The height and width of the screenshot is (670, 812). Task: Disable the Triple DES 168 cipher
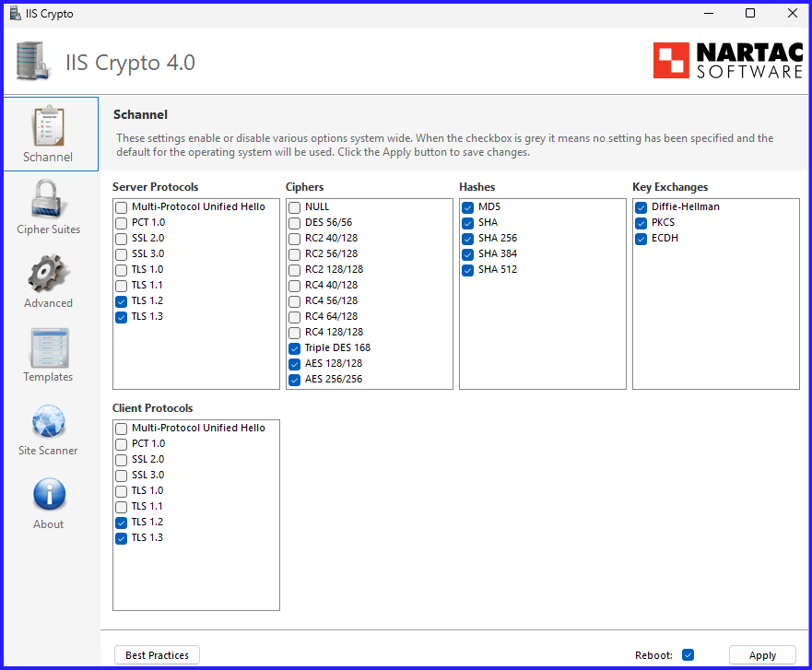click(x=295, y=348)
